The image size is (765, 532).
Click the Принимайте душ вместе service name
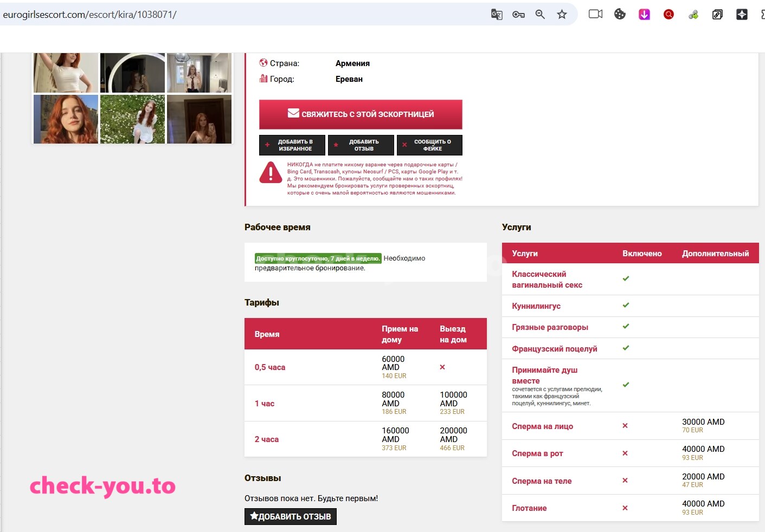point(545,375)
